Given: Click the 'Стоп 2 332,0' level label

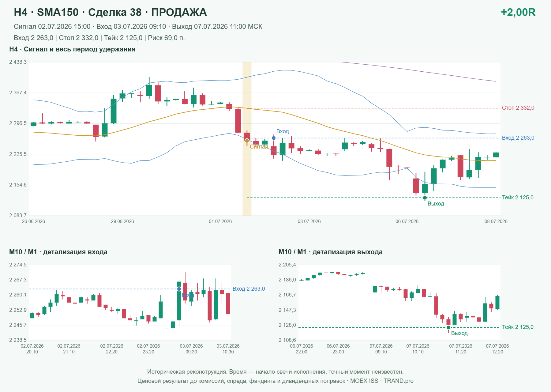Looking at the screenshot, I should click(x=518, y=108).
